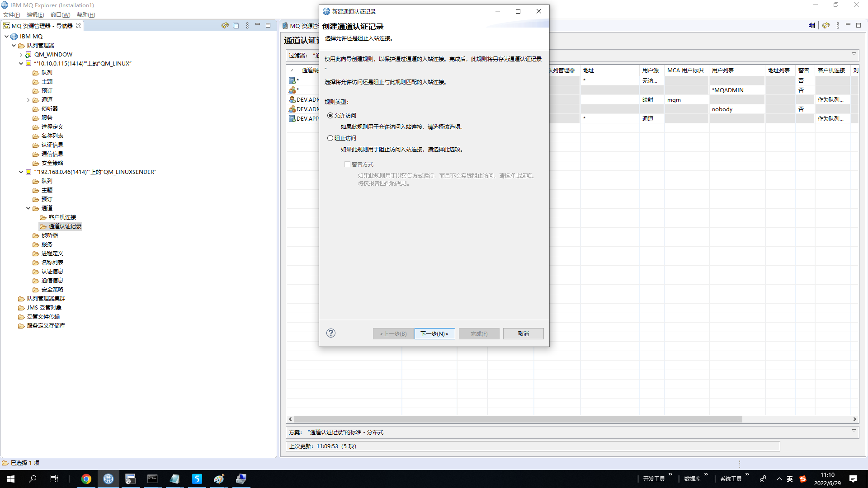This screenshot has width=868, height=488.
Task: Open the IBM MQ Explorer menu in dialog titlebar
Action: (326, 11)
